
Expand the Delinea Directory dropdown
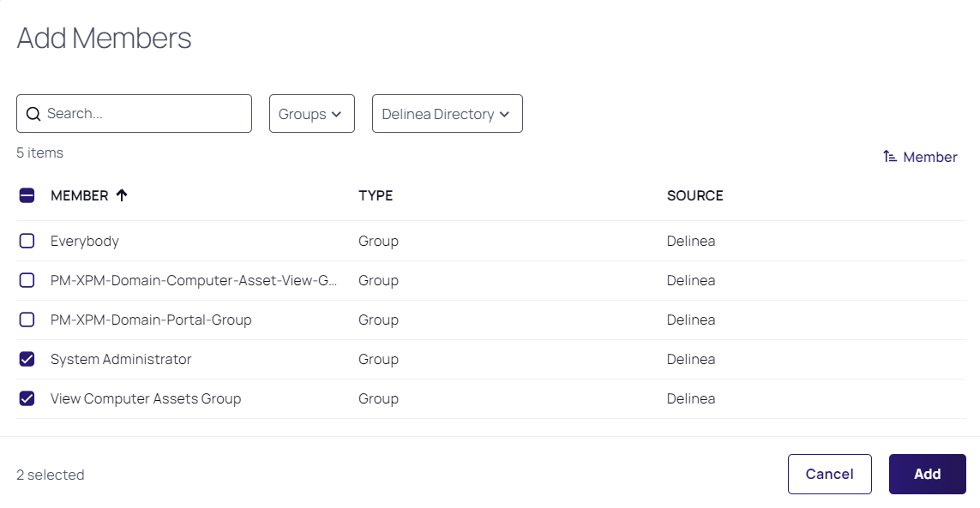coord(447,114)
